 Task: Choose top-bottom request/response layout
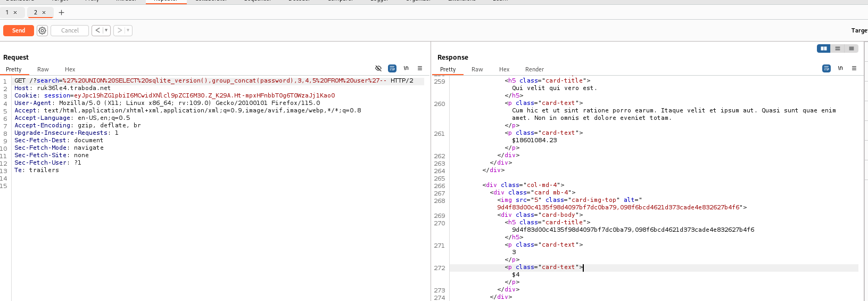pyautogui.click(x=838, y=48)
